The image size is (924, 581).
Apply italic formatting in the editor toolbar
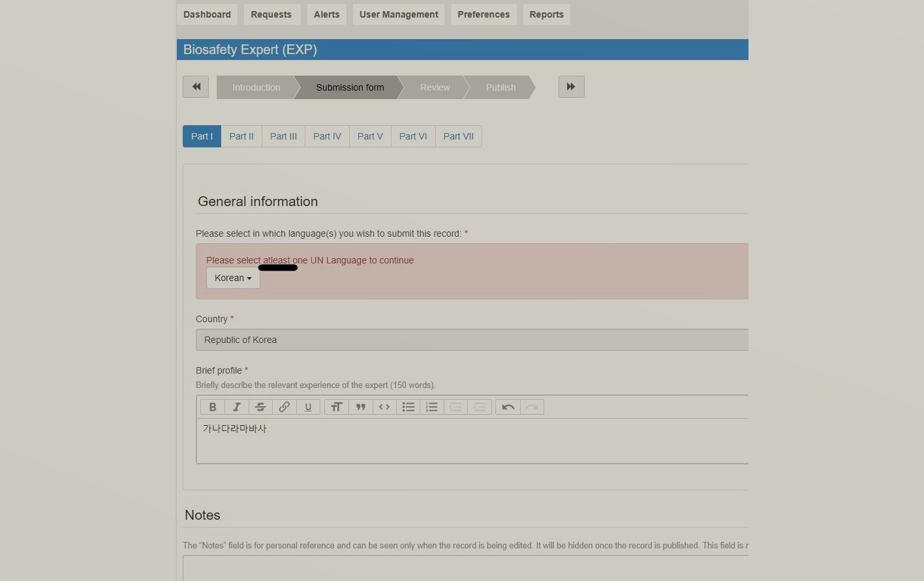point(237,407)
